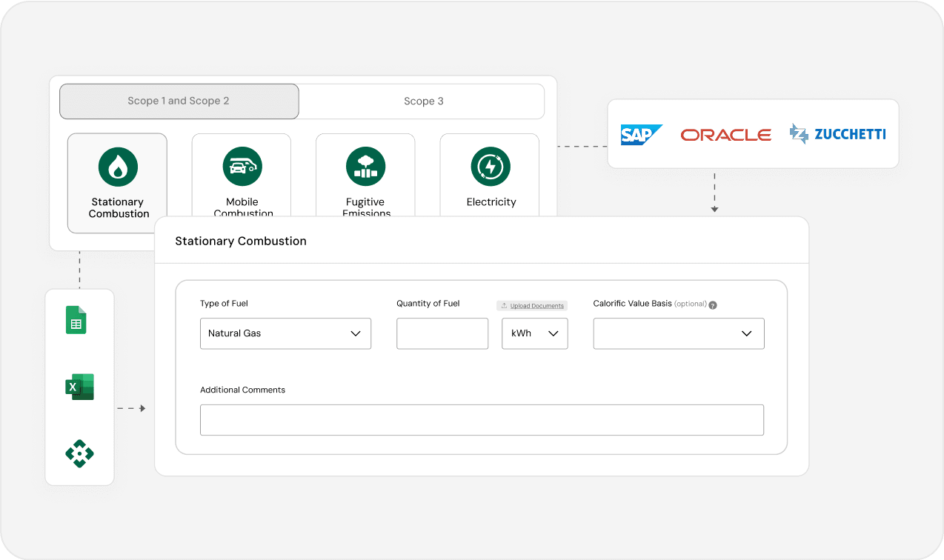Open the Type of Fuel dropdown

(x=285, y=333)
